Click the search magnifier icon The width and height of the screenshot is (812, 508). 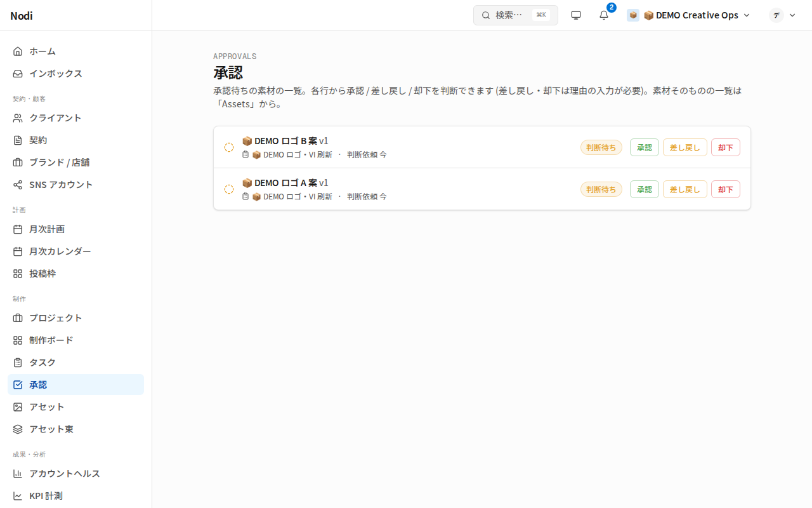(x=486, y=15)
